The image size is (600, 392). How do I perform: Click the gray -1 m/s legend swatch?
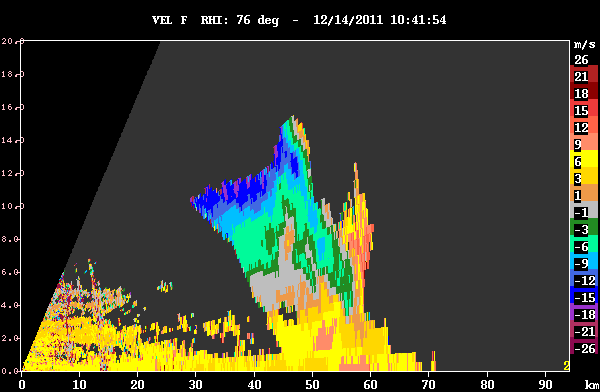click(584, 209)
